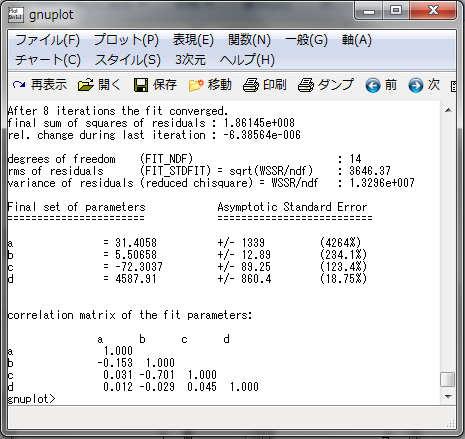Click the gnuplot title bar app icon
Screen dimensions: 465x439
click(16, 15)
